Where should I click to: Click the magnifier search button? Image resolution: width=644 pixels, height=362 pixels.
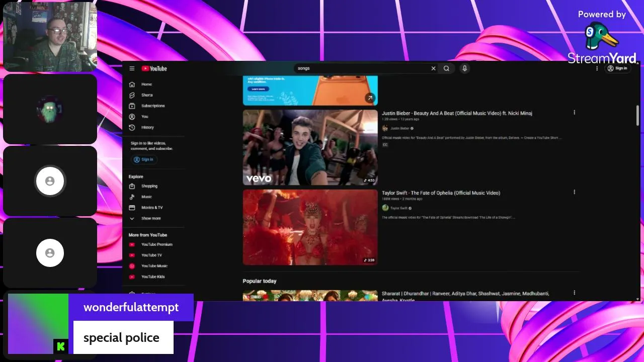(x=446, y=68)
